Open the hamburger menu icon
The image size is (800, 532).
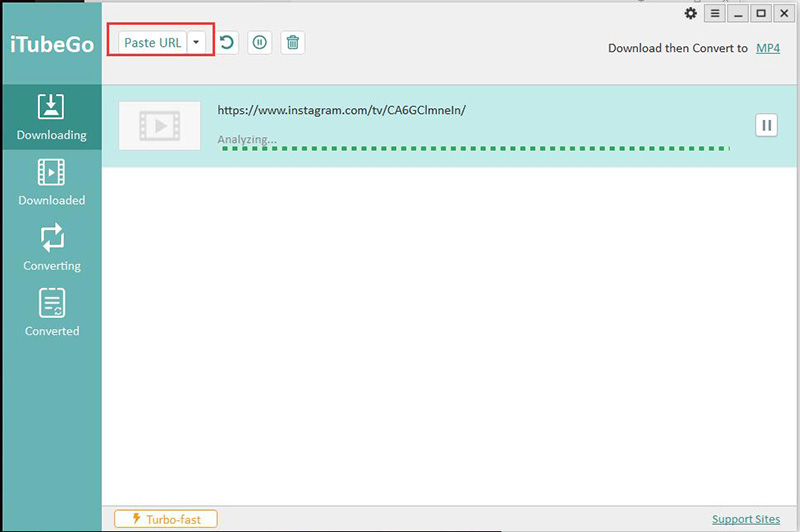click(715, 13)
